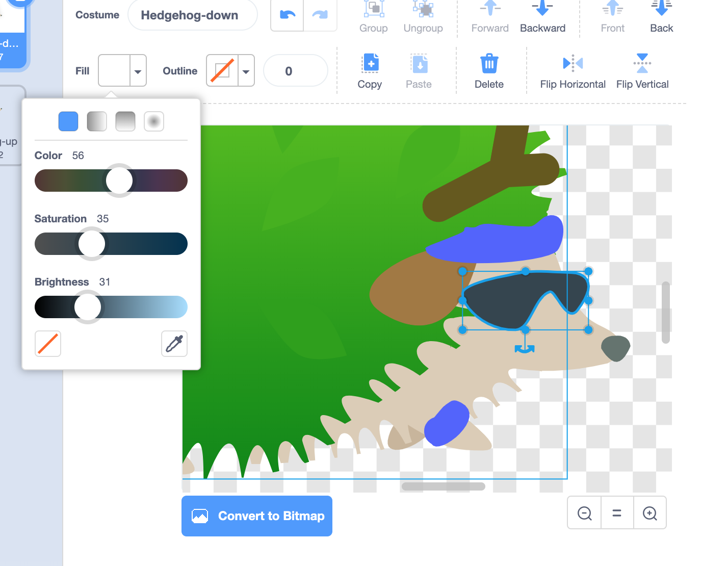728x566 pixels.
Task: Zoom in on the canvas
Action: [650, 512]
